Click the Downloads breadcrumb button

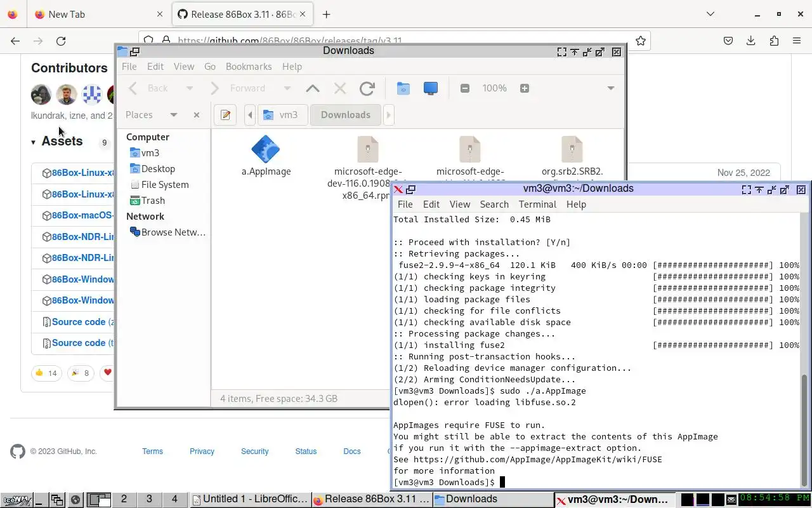346,115
